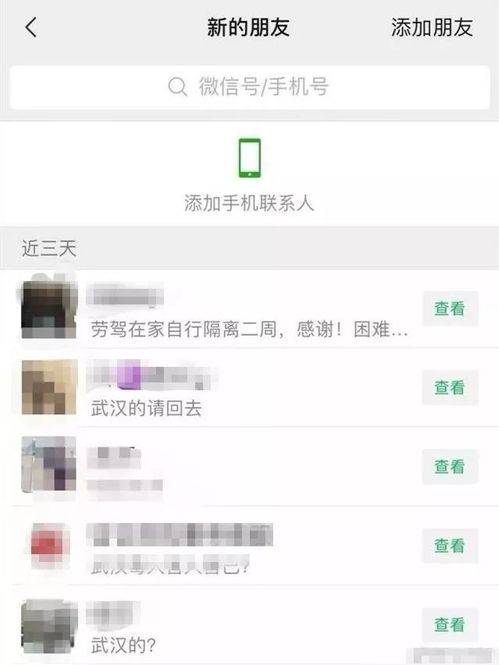The height and width of the screenshot is (665, 499).
Task: Open the 武汉的? message row
Action: click(x=250, y=625)
